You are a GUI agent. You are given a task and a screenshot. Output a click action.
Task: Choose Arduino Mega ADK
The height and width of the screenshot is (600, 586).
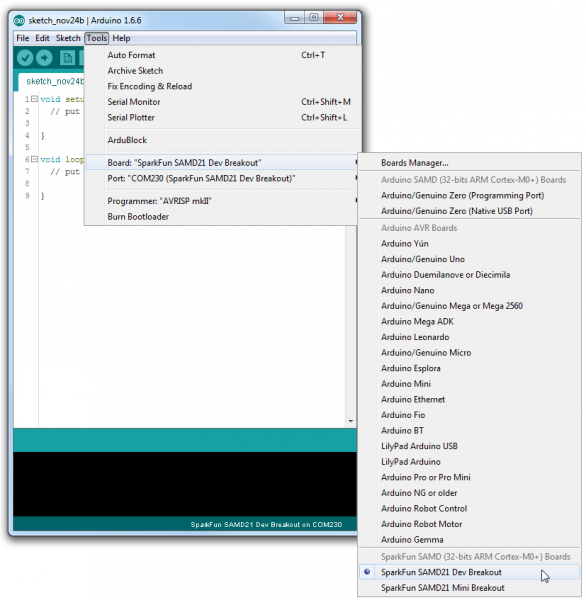[469, 321]
